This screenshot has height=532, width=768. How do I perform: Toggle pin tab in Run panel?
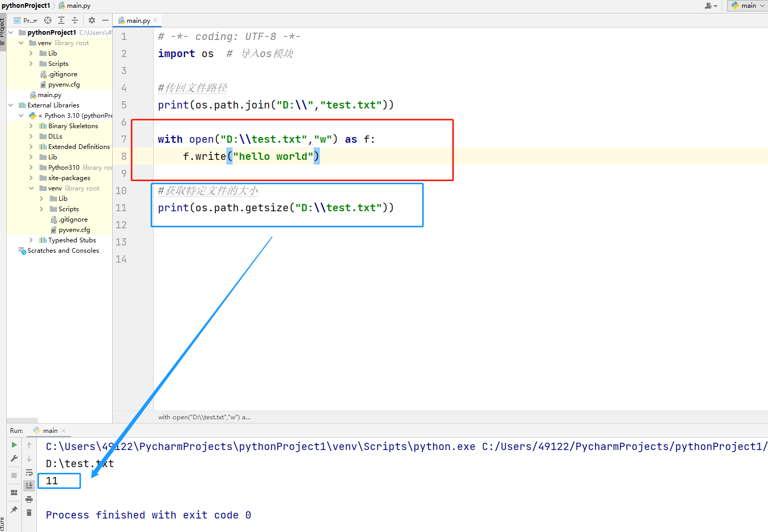pyautogui.click(x=14, y=510)
